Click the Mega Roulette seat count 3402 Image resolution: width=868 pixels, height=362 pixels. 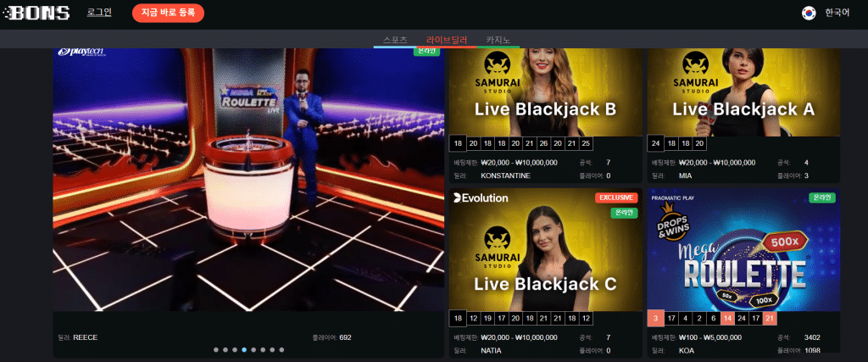coord(813,337)
